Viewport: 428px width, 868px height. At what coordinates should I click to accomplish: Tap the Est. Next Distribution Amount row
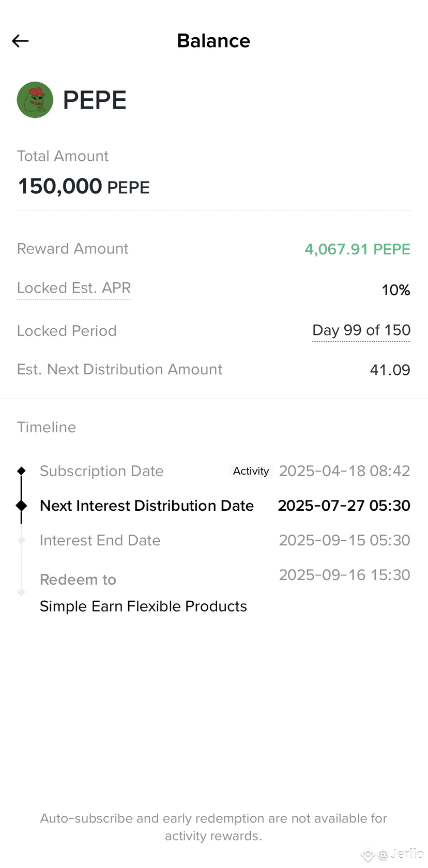(x=213, y=370)
